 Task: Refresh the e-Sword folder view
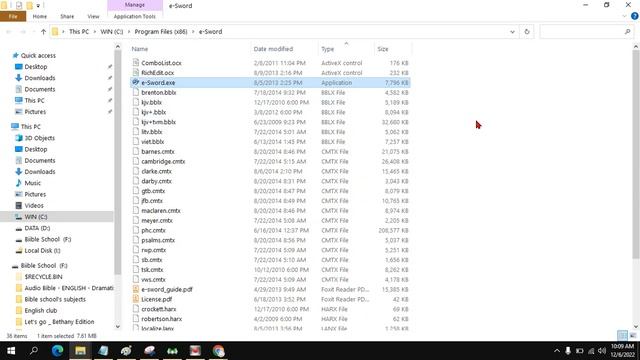(x=527, y=32)
